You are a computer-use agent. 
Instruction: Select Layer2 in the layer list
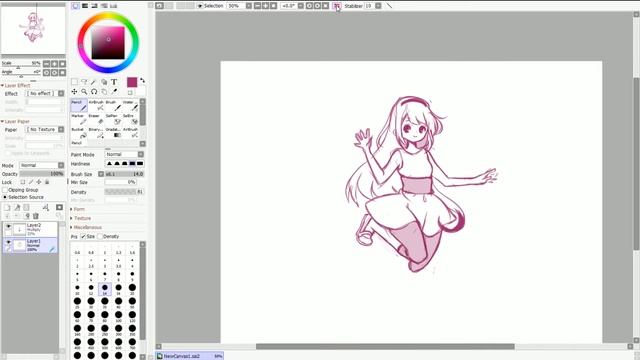tap(31, 229)
